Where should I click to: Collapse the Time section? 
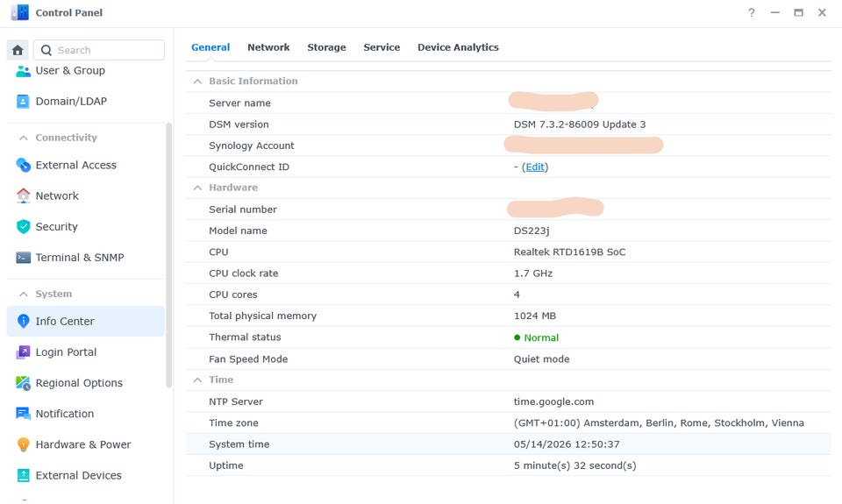click(x=197, y=380)
